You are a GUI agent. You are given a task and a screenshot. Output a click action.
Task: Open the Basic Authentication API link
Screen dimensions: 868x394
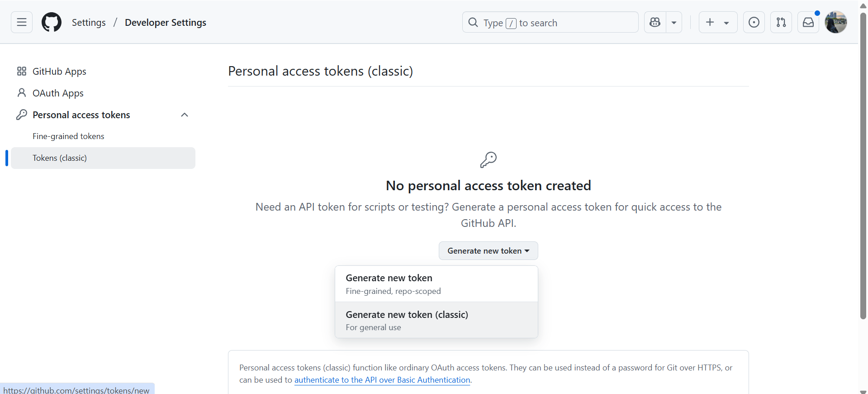click(x=382, y=380)
